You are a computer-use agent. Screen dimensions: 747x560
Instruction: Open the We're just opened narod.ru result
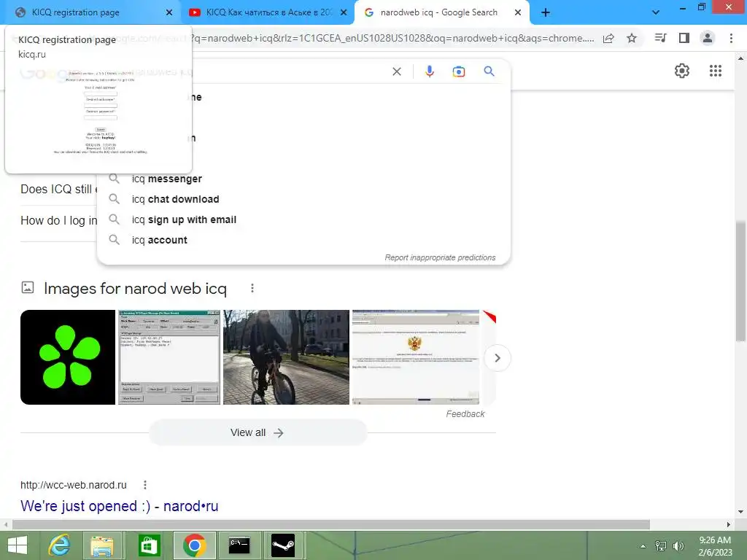coord(119,506)
